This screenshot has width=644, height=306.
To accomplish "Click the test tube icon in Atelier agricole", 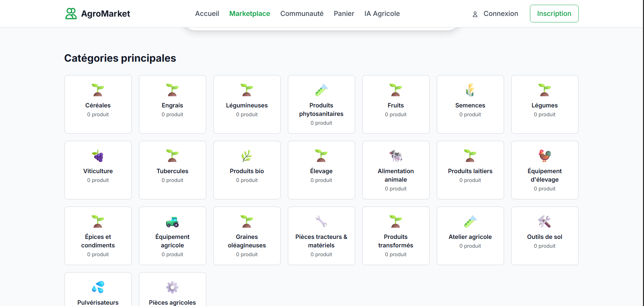I will tap(470, 222).
